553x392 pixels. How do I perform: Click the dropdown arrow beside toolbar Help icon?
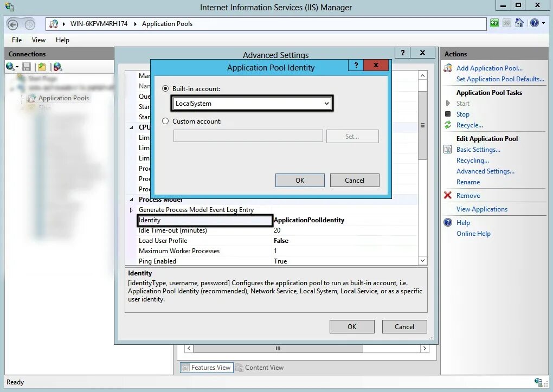click(x=543, y=23)
